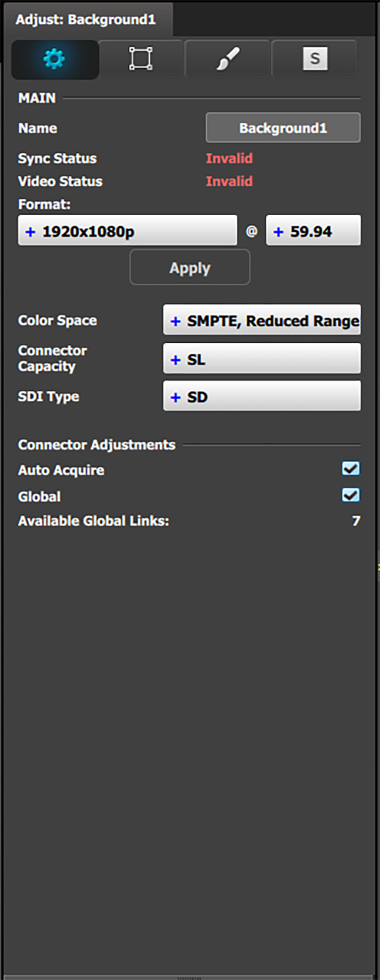Expand the Color Space SMPTE dropdown
The height and width of the screenshot is (980, 380).
(x=262, y=320)
